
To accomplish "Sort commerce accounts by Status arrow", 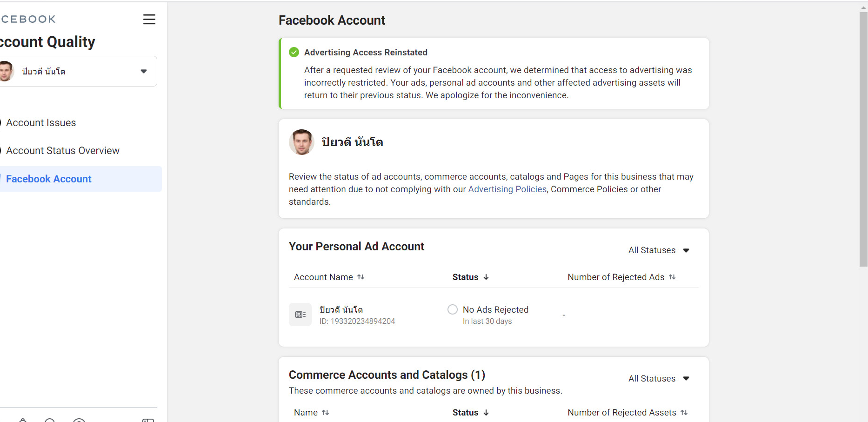I will 486,412.
